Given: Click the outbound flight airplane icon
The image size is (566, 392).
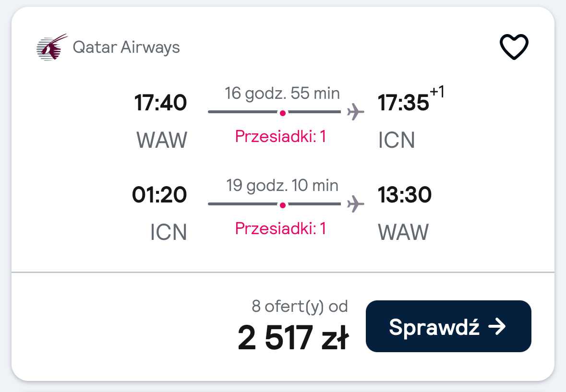Looking at the screenshot, I should coord(356,112).
